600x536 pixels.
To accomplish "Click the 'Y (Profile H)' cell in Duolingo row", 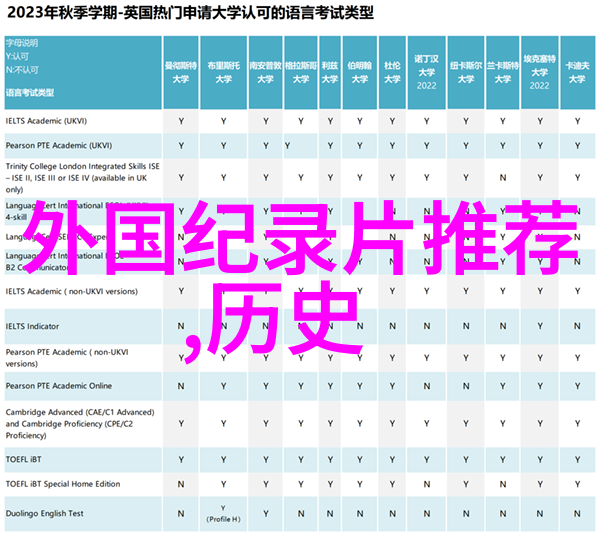I will tap(223, 514).
